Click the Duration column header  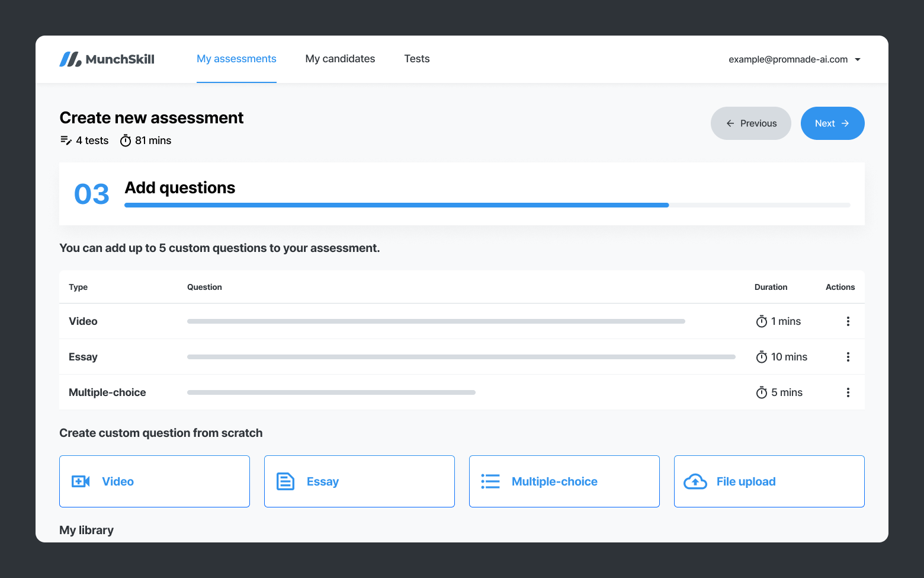771,287
